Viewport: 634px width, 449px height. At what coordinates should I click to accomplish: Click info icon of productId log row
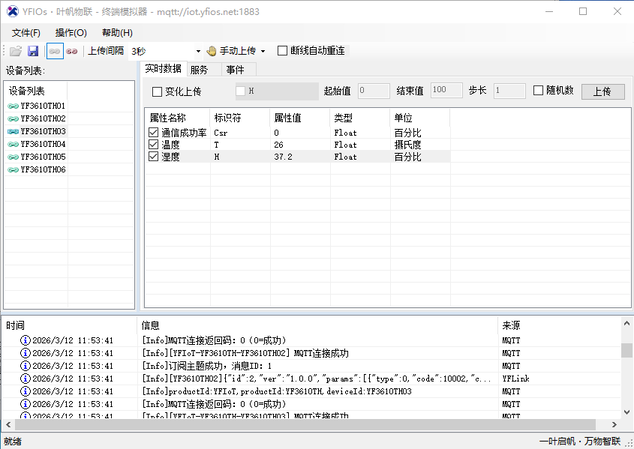pyautogui.click(x=25, y=391)
